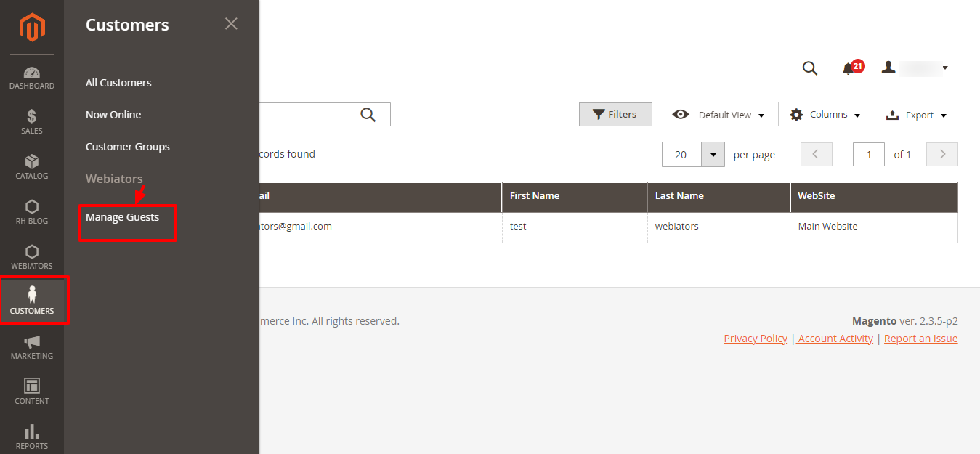Image resolution: width=980 pixels, height=454 pixels.
Task: Open the Dashboard sidebar menu
Action: pos(32,78)
